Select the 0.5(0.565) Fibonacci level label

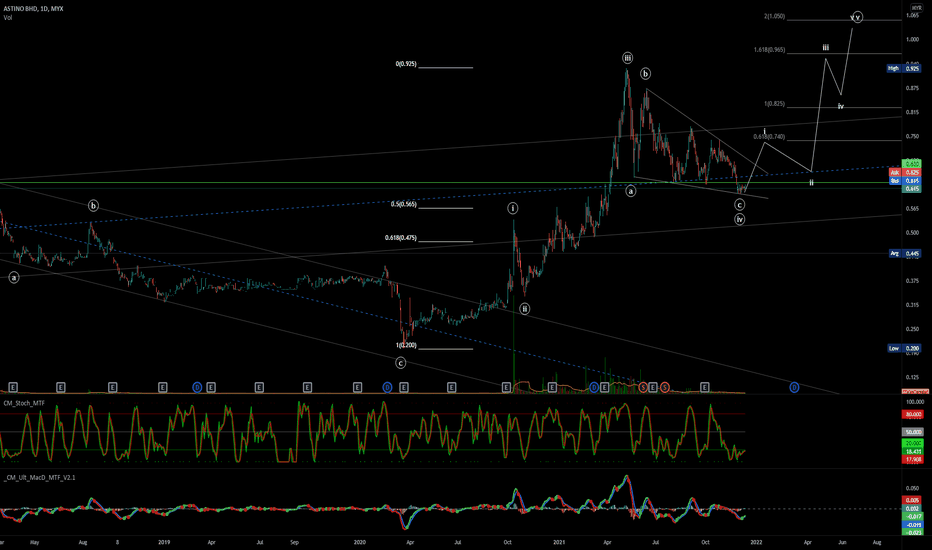(x=404, y=204)
